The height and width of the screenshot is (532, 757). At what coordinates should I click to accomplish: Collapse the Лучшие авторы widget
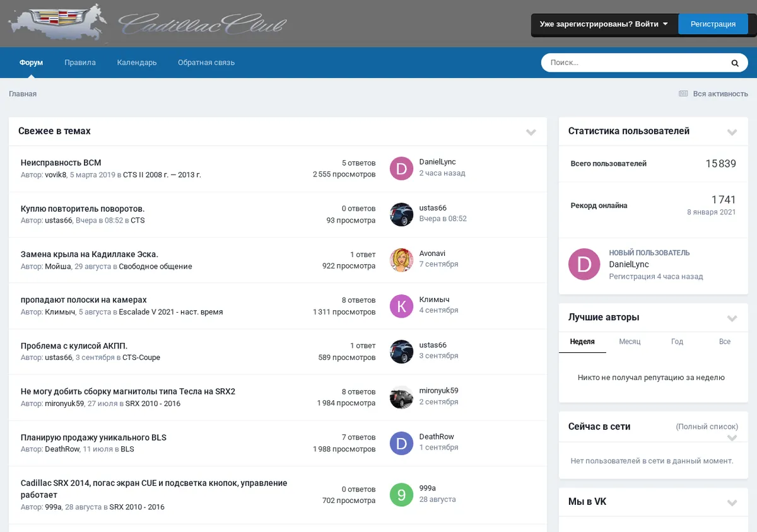[x=732, y=318]
